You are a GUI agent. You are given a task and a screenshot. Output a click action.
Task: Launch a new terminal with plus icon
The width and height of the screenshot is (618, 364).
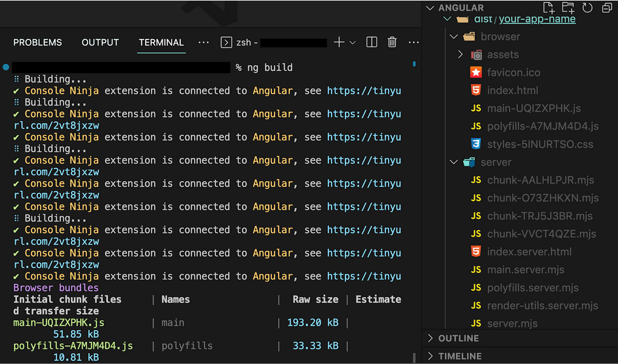(339, 42)
